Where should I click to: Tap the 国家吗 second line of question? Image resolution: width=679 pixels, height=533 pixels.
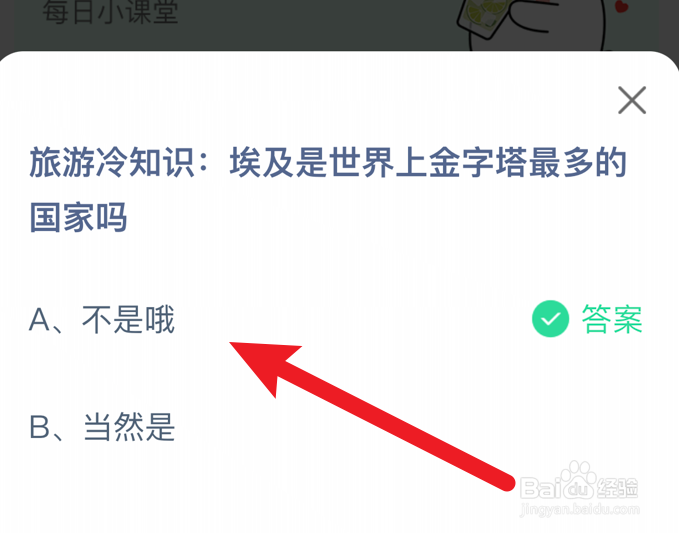point(78,217)
